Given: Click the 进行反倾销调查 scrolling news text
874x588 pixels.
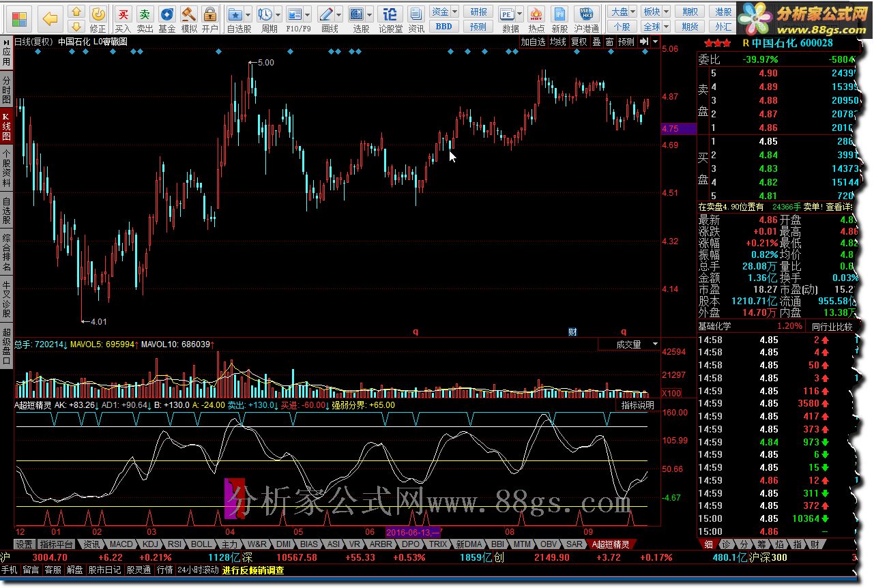Looking at the screenshot, I should [252, 570].
